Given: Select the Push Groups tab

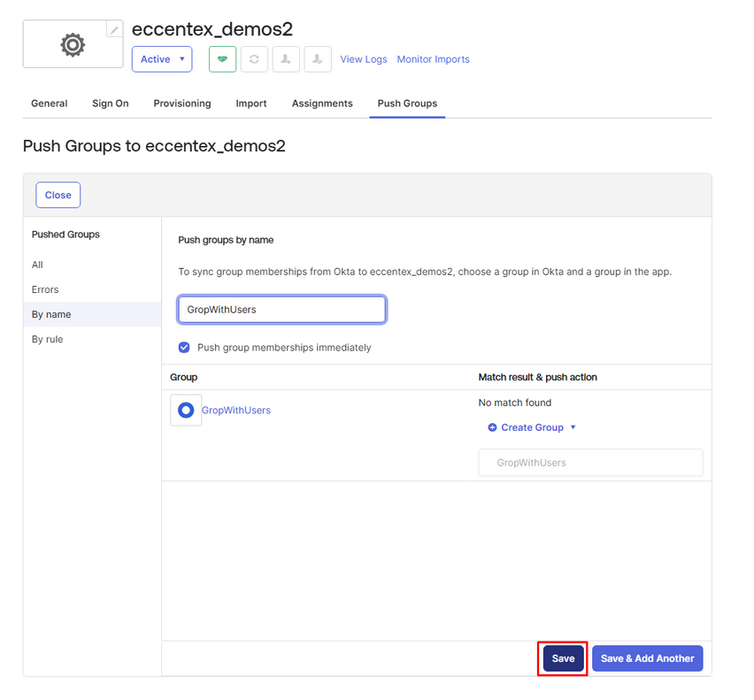Looking at the screenshot, I should (407, 104).
